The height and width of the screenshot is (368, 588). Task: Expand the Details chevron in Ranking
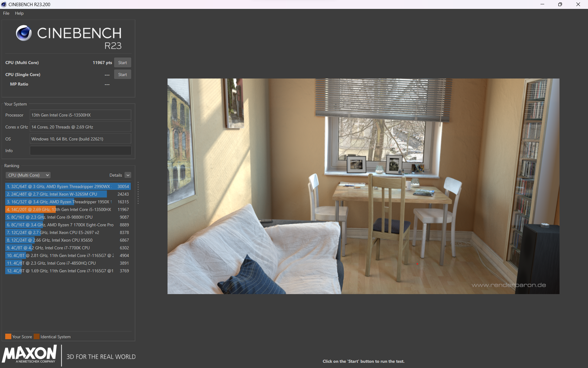[128, 175]
